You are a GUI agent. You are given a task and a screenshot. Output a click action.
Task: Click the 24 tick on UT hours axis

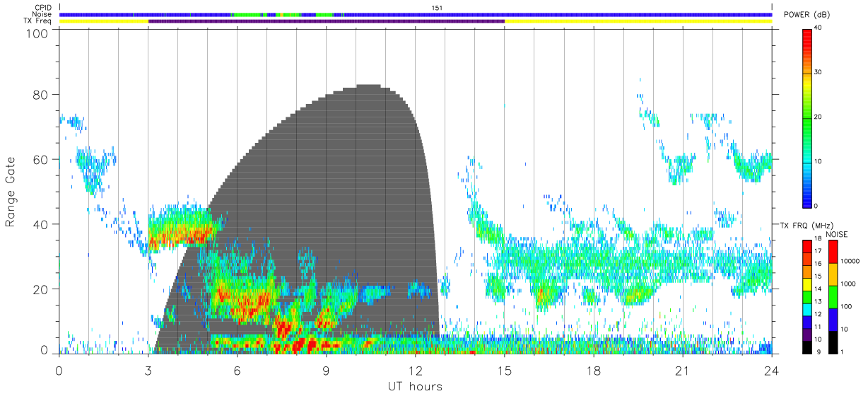coord(772,370)
